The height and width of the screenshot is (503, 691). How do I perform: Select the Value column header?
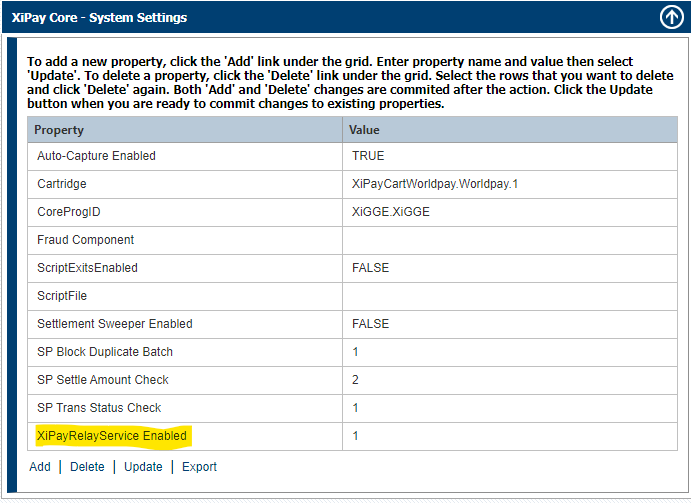pos(510,130)
